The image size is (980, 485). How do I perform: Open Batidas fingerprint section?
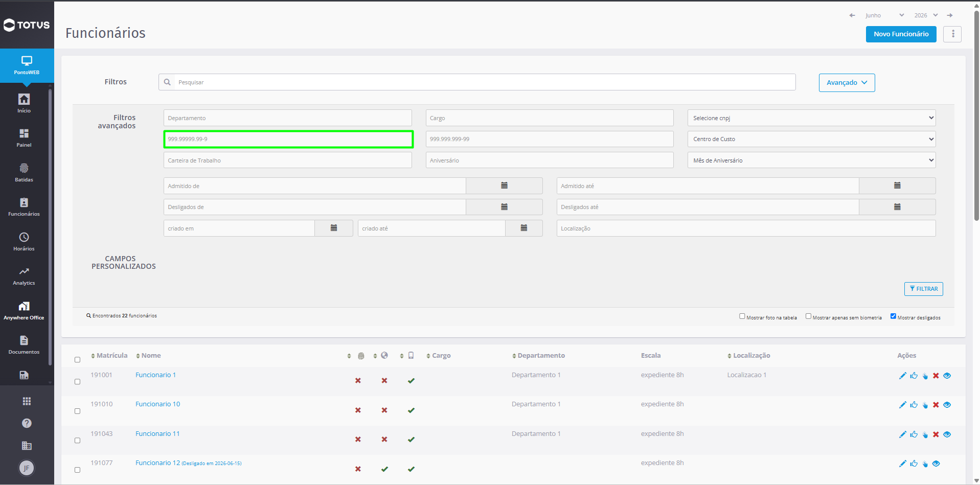(x=24, y=172)
